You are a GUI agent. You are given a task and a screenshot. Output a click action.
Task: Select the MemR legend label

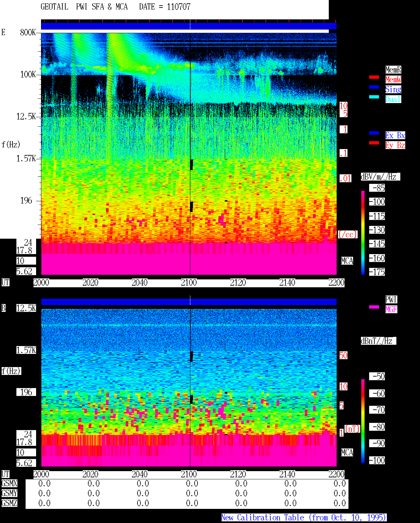click(x=393, y=70)
